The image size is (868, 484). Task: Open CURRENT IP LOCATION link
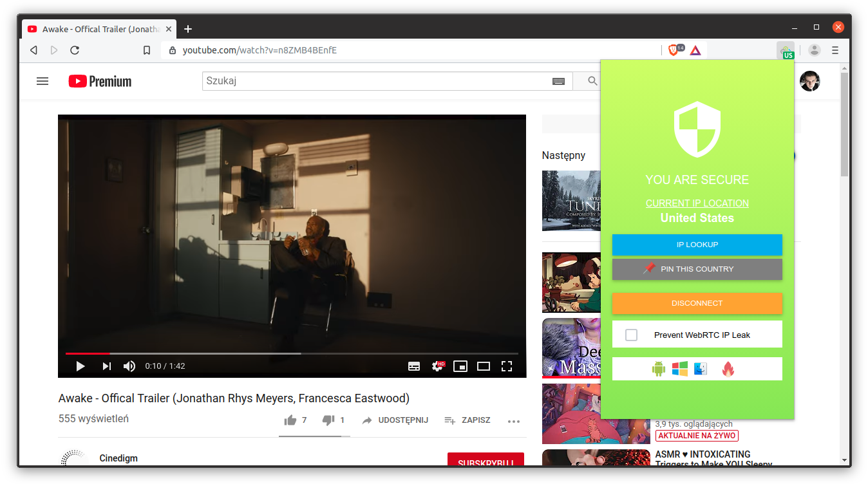pyautogui.click(x=697, y=203)
